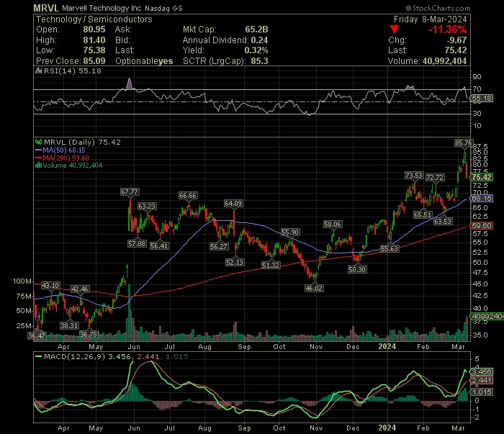Click the 43.10 price label
The height and width of the screenshot is (434, 504).
point(50,285)
